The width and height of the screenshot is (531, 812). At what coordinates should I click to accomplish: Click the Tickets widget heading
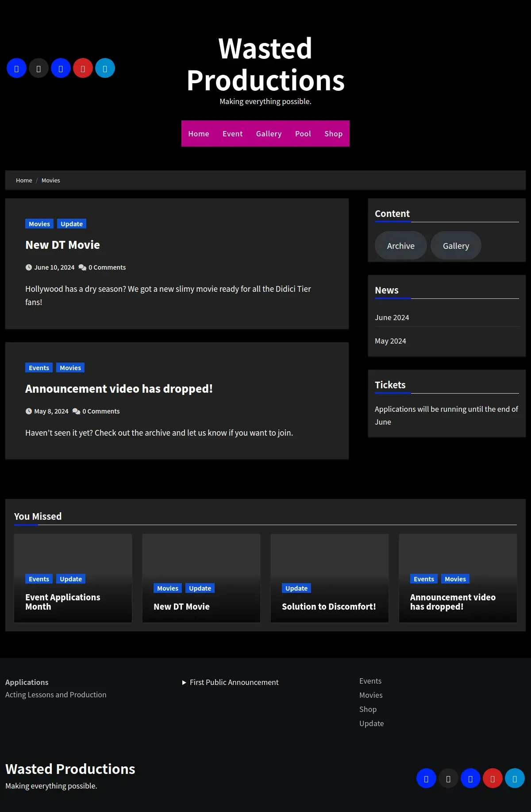pos(390,385)
